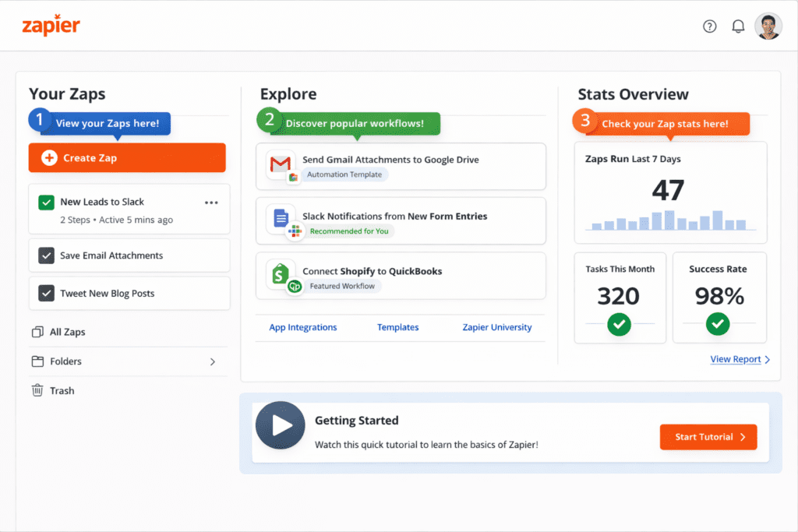
Task: Toggle the Save Email Attachments checkbox
Action: coord(46,255)
